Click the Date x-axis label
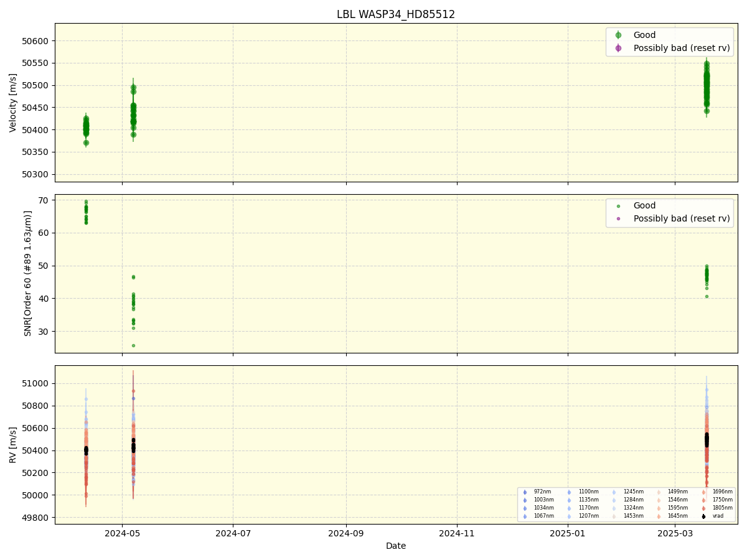747x560 pixels. (x=396, y=546)
